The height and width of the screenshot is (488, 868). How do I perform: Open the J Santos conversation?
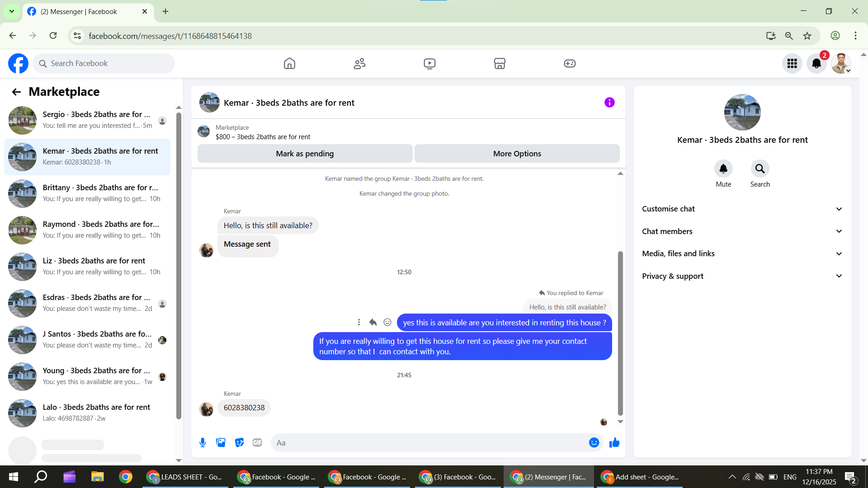[87, 340]
